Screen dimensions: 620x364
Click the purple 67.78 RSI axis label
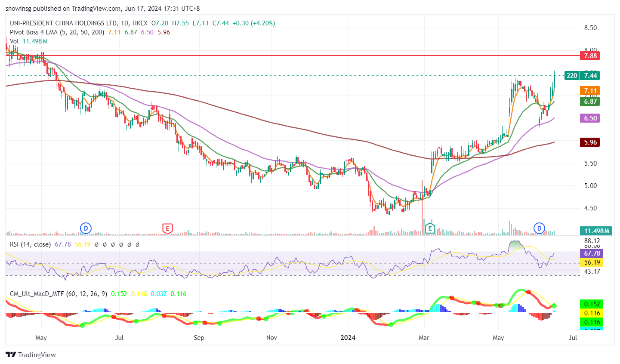point(592,253)
